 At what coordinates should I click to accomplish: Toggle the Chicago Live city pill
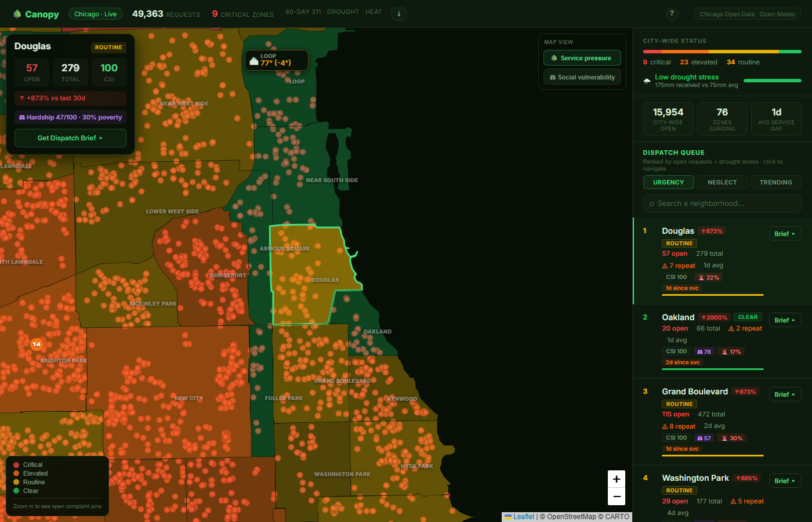click(x=95, y=14)
